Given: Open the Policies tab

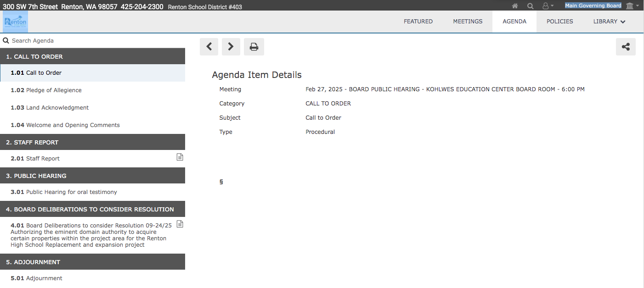Looking at the screenshot, I should (559, 22).
